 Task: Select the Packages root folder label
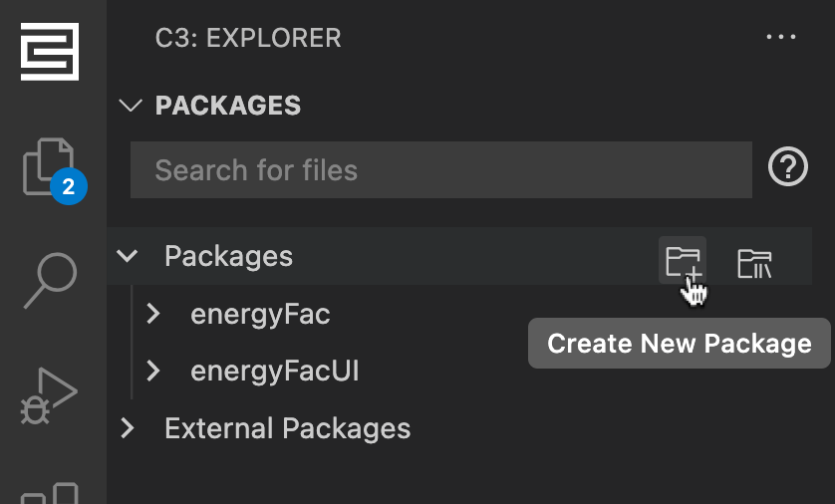tap(228, 256)
